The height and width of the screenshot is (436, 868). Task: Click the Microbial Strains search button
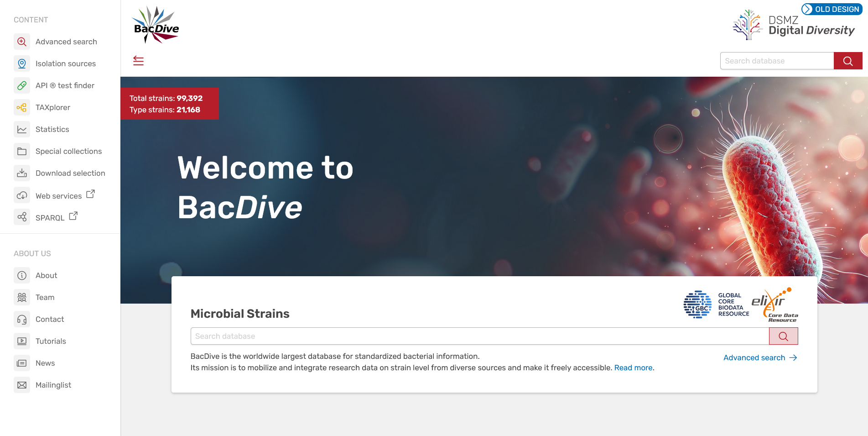[783, 336]
